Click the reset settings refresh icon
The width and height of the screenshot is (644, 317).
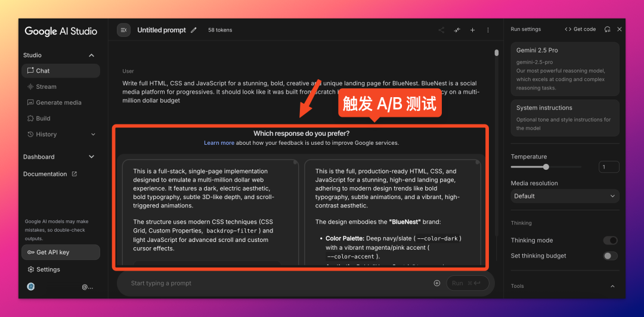[x=608, y=29]
